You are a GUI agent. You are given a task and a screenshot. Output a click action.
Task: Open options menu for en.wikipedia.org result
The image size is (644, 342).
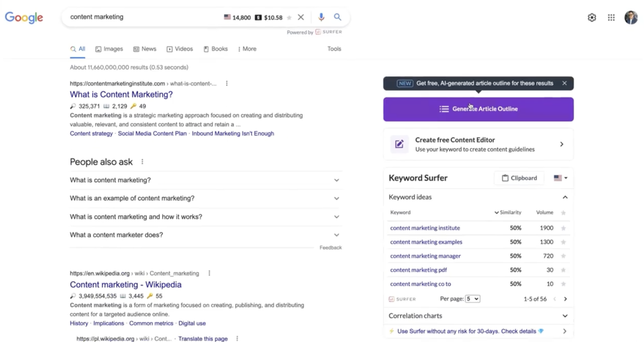[x=209, y=273]
